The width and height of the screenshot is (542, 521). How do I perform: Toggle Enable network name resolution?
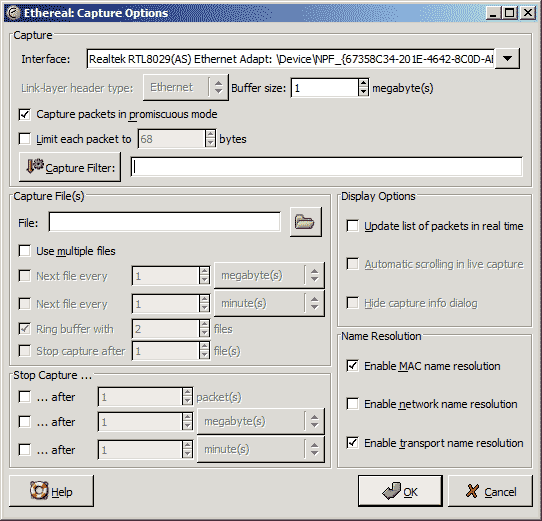pos(353,403)
